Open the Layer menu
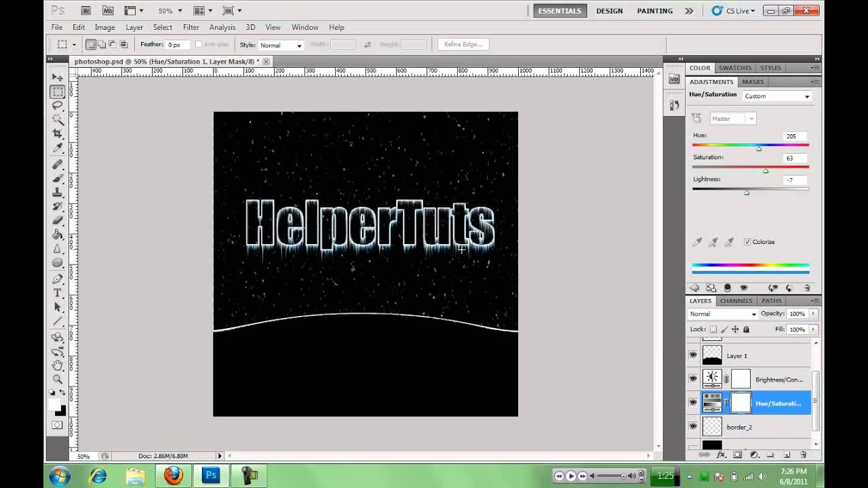This screenshot has width=868, height=488. click(134, 27)
